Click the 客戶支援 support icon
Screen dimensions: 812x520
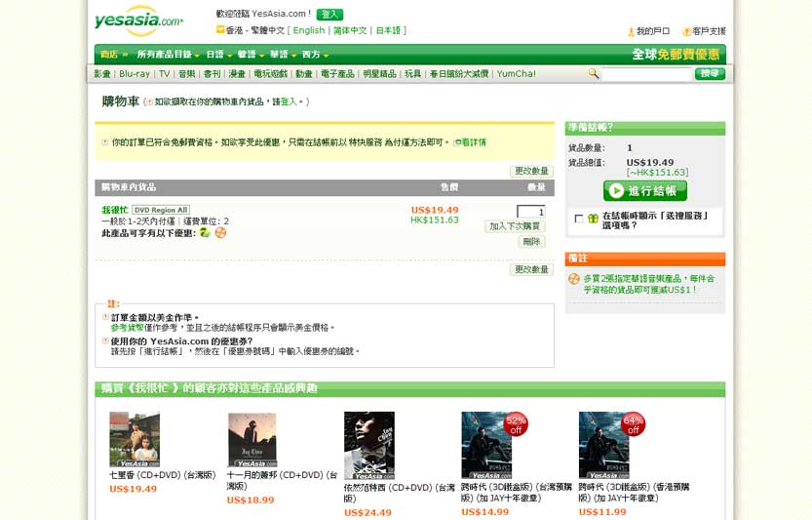tap(686, 32)
